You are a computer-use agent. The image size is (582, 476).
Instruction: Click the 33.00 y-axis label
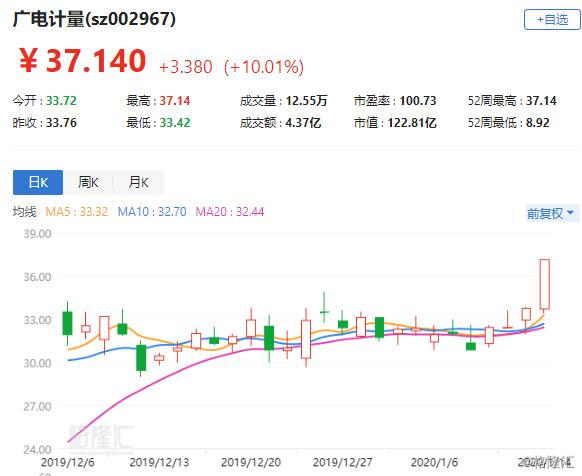pos(37,320)
